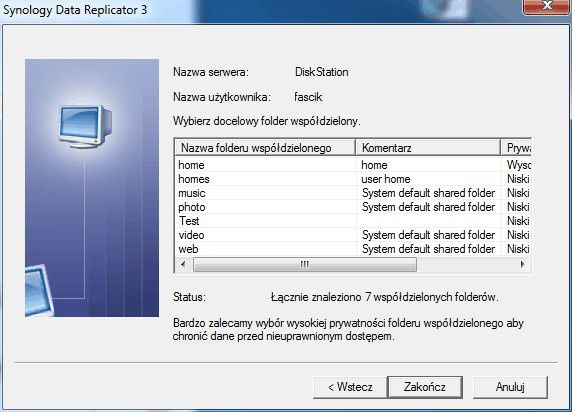This screenshot has height=412, width=572.
Task: Select the Test shared folder row
Action: click(x=353, y=221)
